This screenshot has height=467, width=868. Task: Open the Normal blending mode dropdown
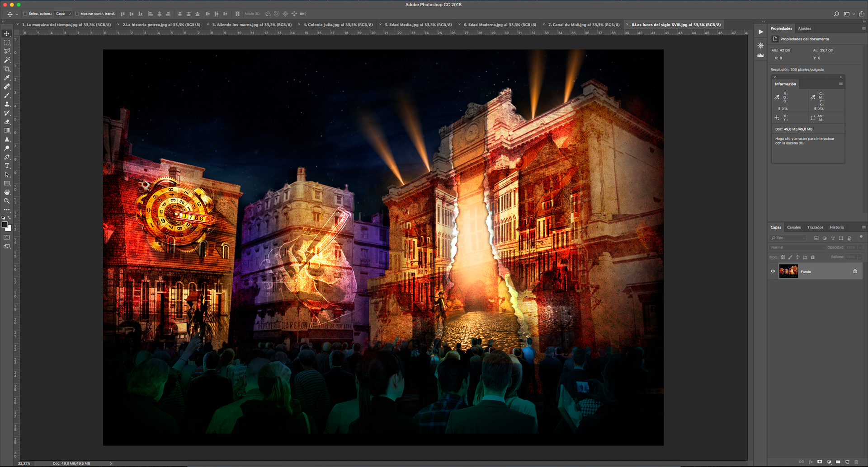coord(797,248)
